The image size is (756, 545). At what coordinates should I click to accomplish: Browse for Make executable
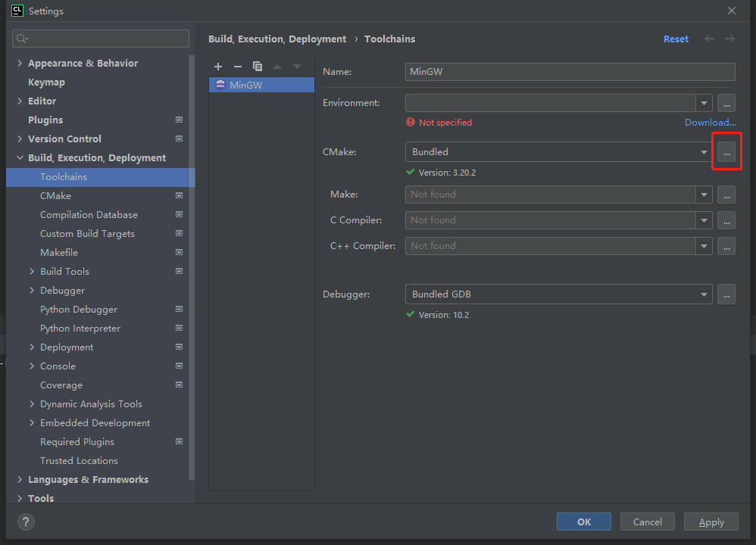(726, 195)
